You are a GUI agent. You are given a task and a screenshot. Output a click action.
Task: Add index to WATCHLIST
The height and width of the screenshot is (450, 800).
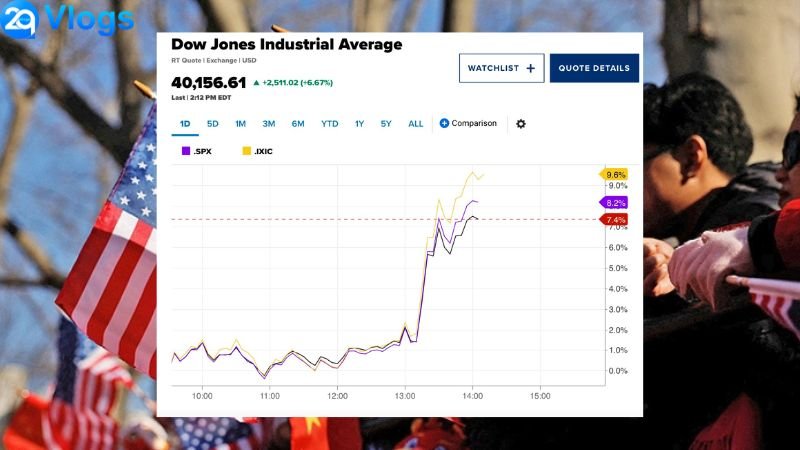coord(502,68)
